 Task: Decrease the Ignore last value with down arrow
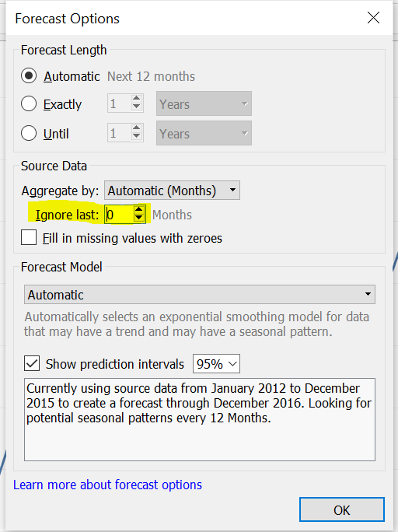138,218
